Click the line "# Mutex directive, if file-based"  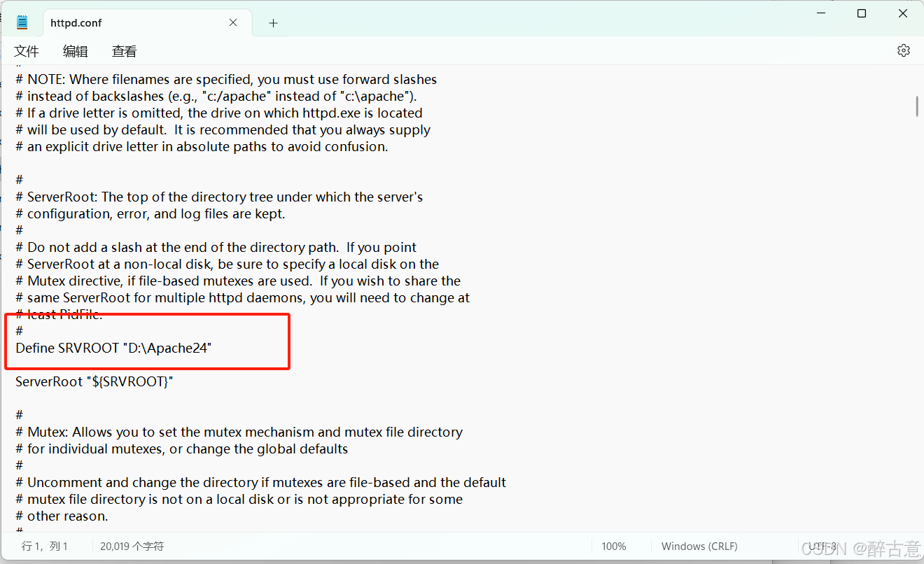pyautogui.click(x=238, y=281)
